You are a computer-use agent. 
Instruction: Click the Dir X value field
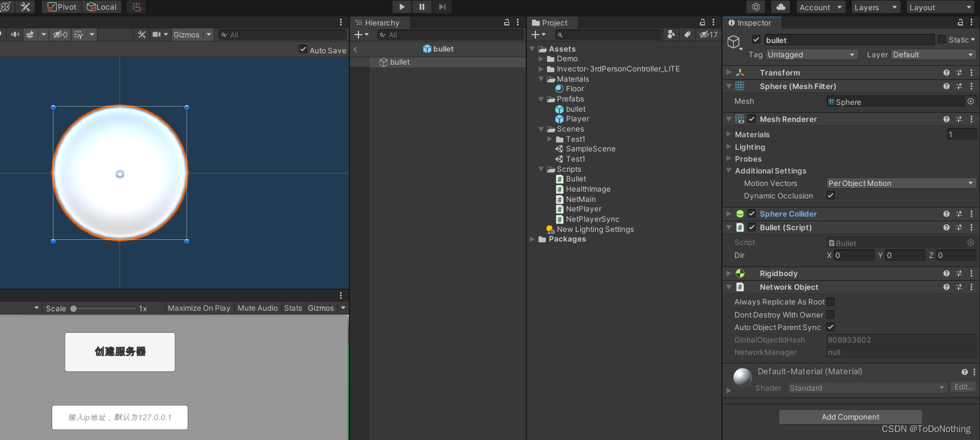coord(854,256)
